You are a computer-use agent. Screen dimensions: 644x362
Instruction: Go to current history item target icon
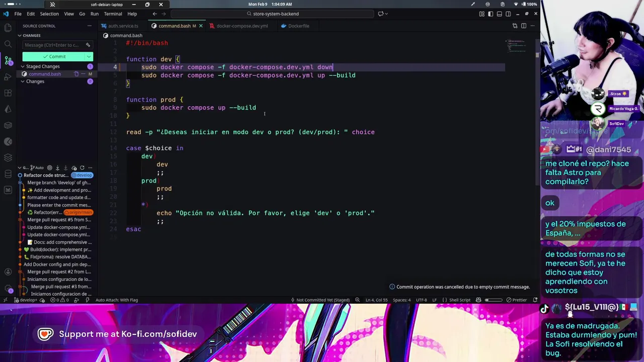pos(49,167)
